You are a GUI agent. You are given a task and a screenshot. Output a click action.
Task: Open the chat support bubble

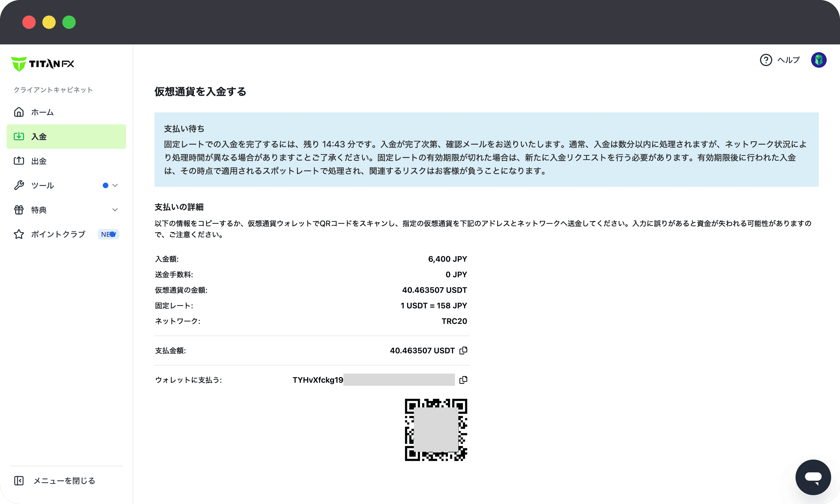[813, 477]
